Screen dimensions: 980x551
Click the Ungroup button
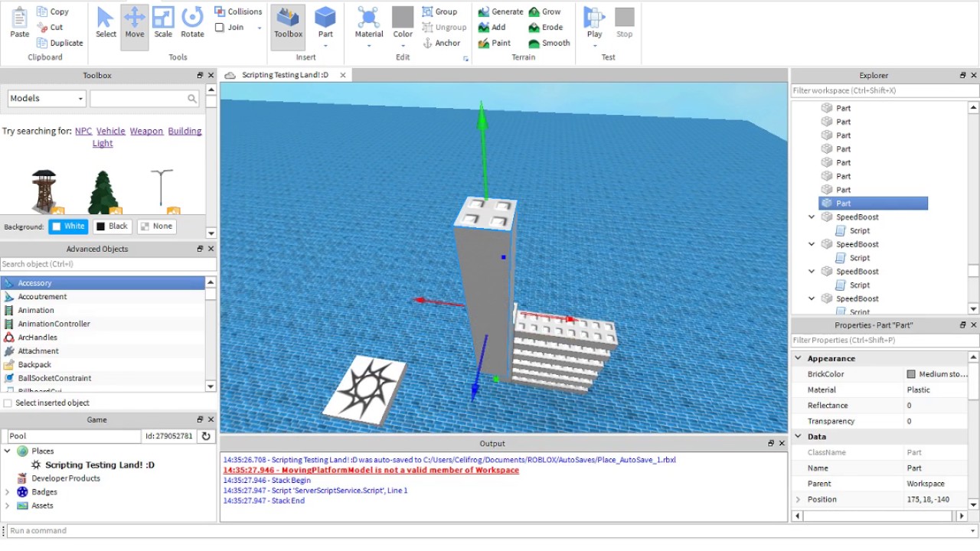pyautogui.click(x=444, y=28)
